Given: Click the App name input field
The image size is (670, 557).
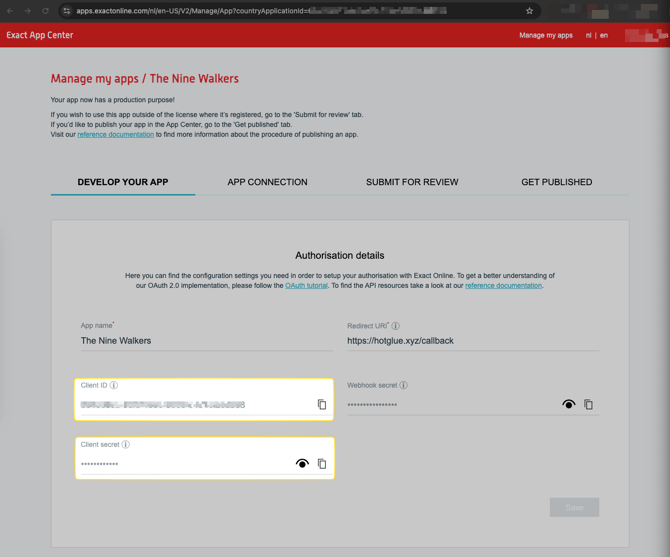Looking at the screenshot, I should click(205, 341).
